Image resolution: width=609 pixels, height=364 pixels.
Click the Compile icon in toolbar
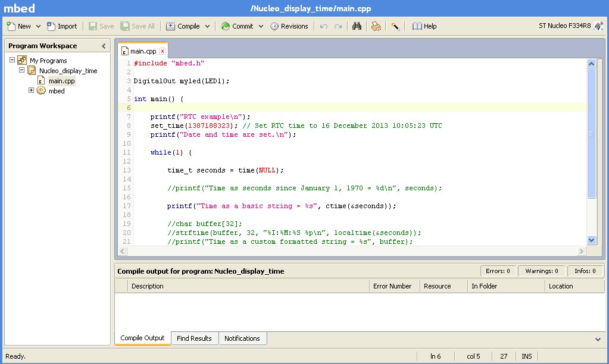[170, 26]
